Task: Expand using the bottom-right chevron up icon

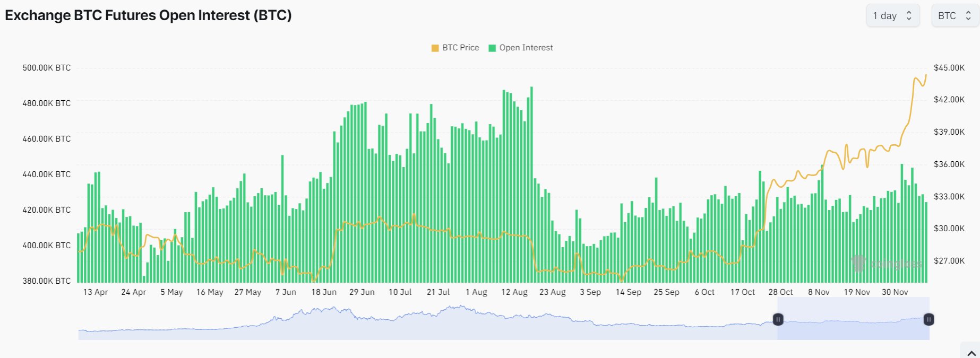Action: click(x=972, y=353)
